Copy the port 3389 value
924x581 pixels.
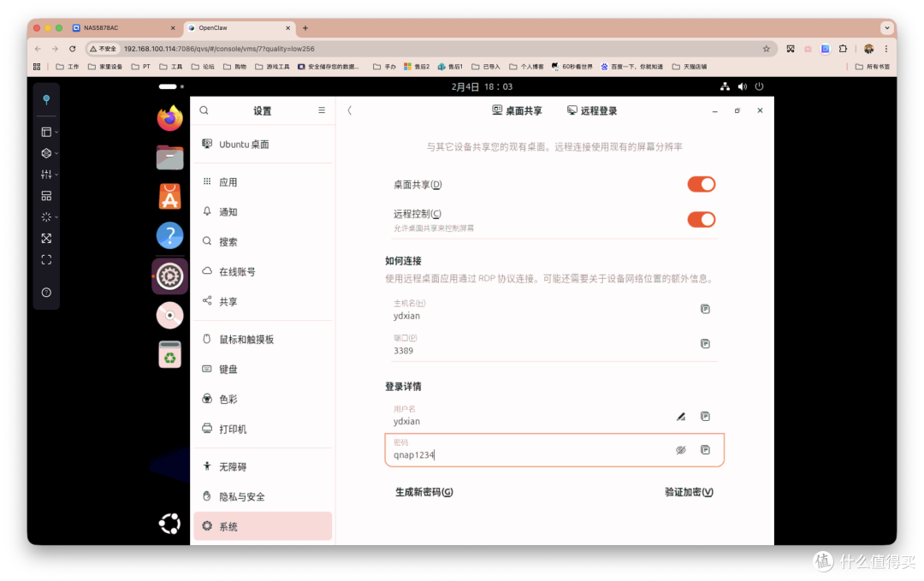click(x=705, y=343)
